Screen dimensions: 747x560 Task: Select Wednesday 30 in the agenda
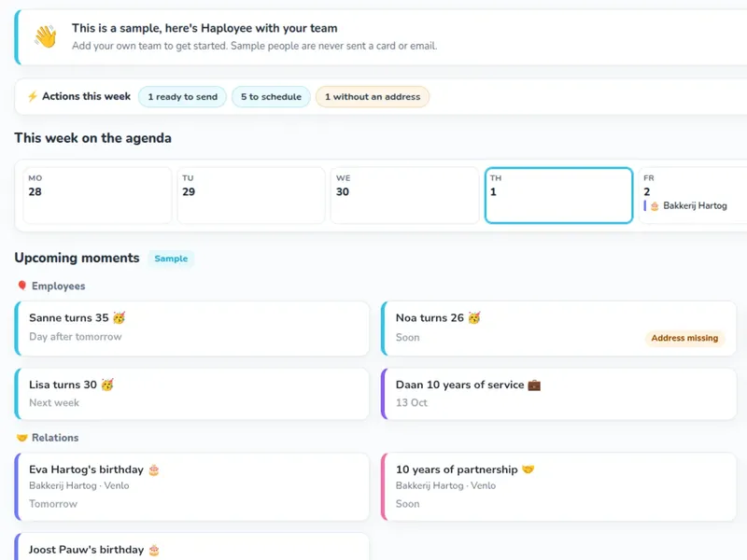click(x=404, y=195)
